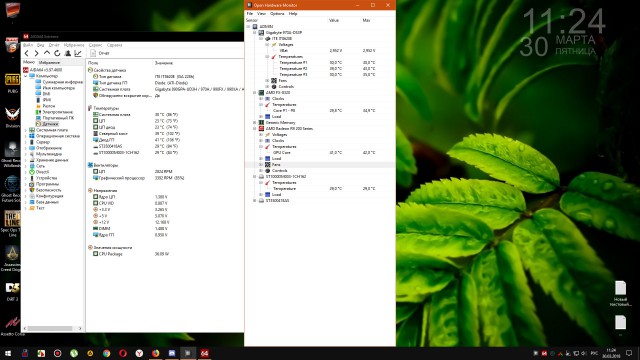Collapse the Компьютер node in AIDA64 tree

click(x=26, y=76)
